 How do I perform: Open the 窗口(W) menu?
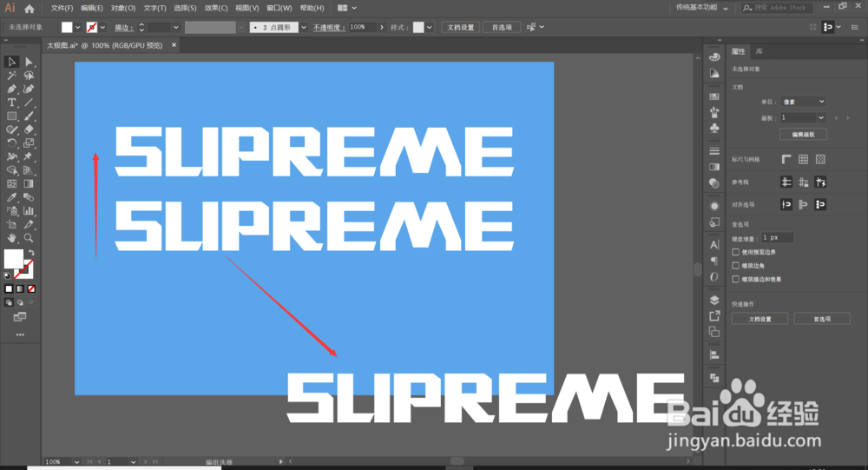coord(279,8)
